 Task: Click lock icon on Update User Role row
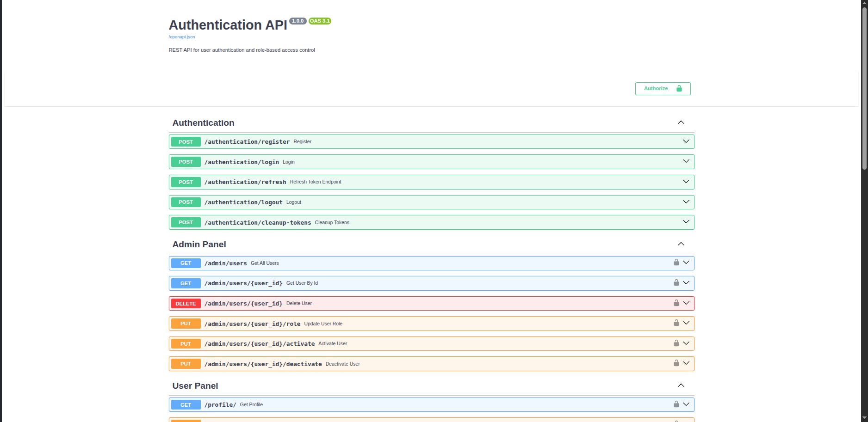tap(676, 323)
